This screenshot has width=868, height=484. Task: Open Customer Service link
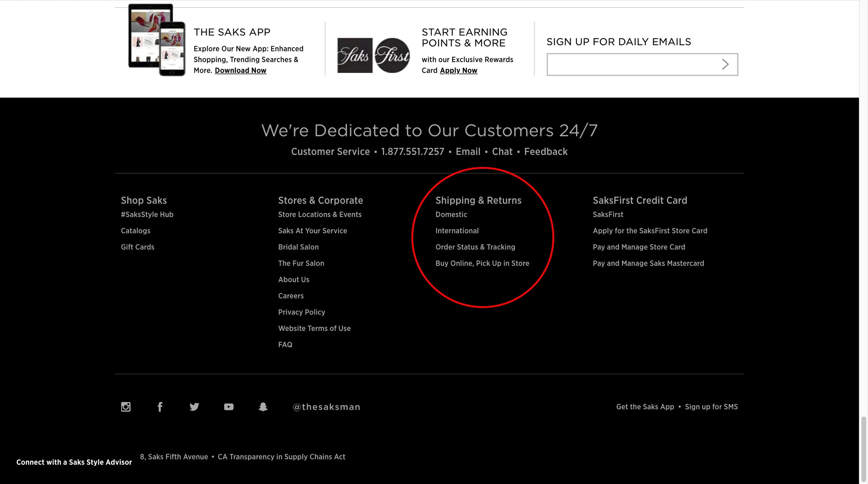(x=330, y=151)
